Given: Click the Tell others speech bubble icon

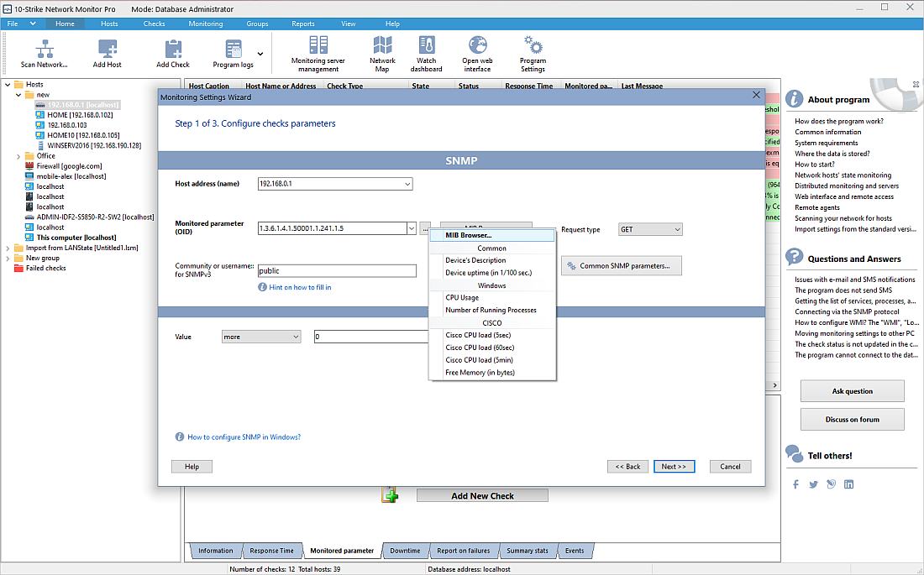Looking at the screenshot, I should click(794, 454).
